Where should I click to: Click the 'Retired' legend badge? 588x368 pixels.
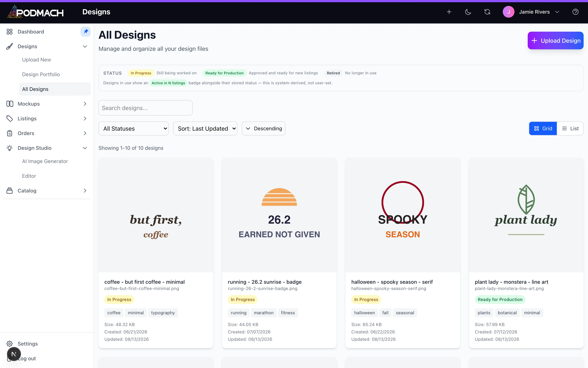pos(333,73)
